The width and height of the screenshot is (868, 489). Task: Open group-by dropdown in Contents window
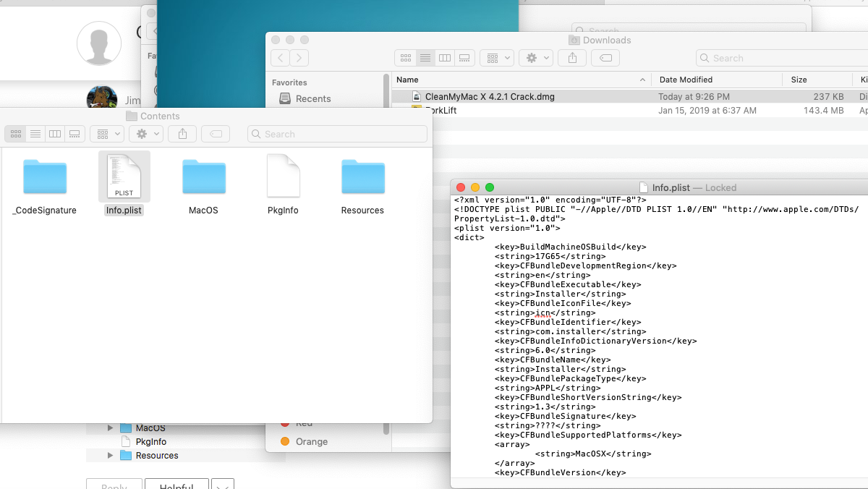107,134
